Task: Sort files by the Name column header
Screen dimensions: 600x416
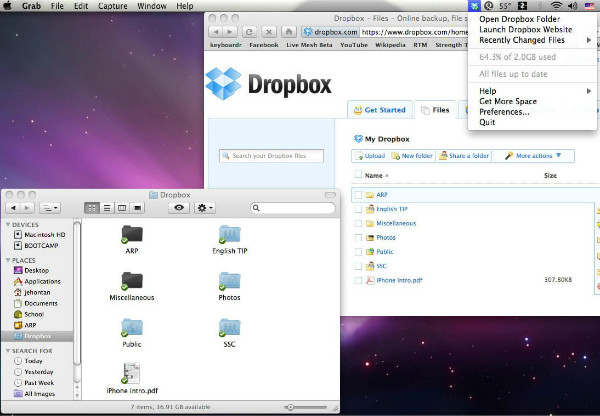Action: tap(373, 175)
